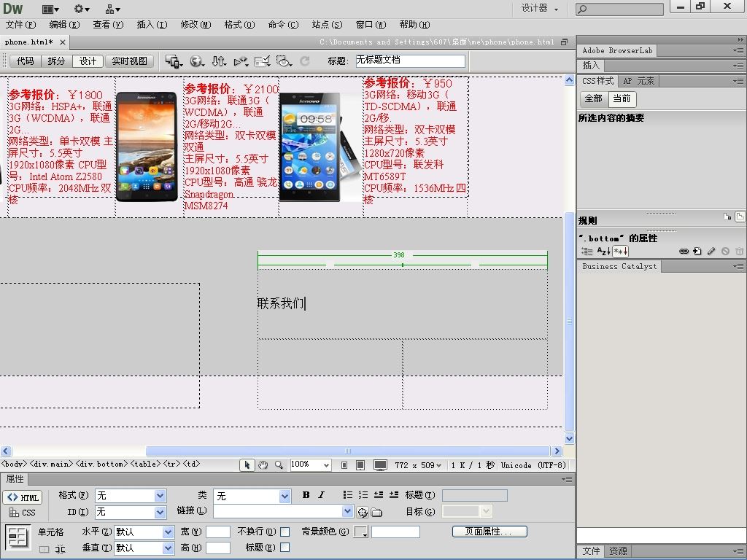
Task: Click the vertical scrollbar down arrow
Action: (x=569, y=438)
